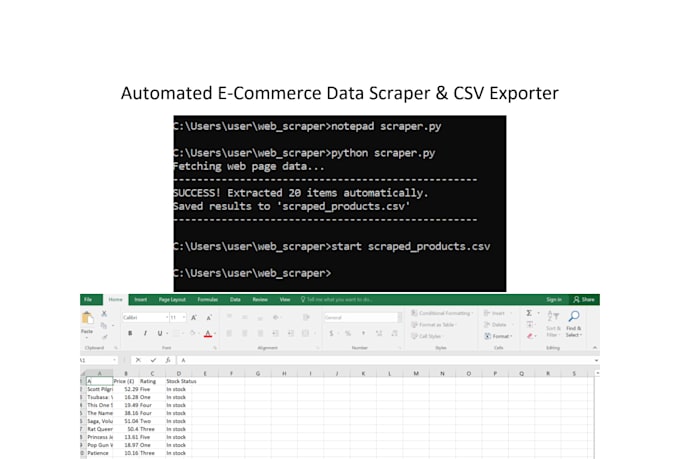Switch to the View tab

point(285,300)
